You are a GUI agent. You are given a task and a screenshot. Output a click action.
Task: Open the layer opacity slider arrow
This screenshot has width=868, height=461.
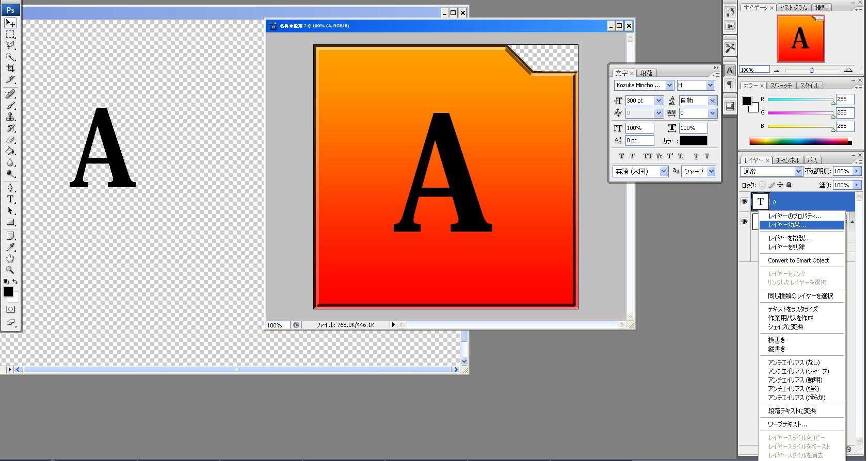[x=857, y=171]
